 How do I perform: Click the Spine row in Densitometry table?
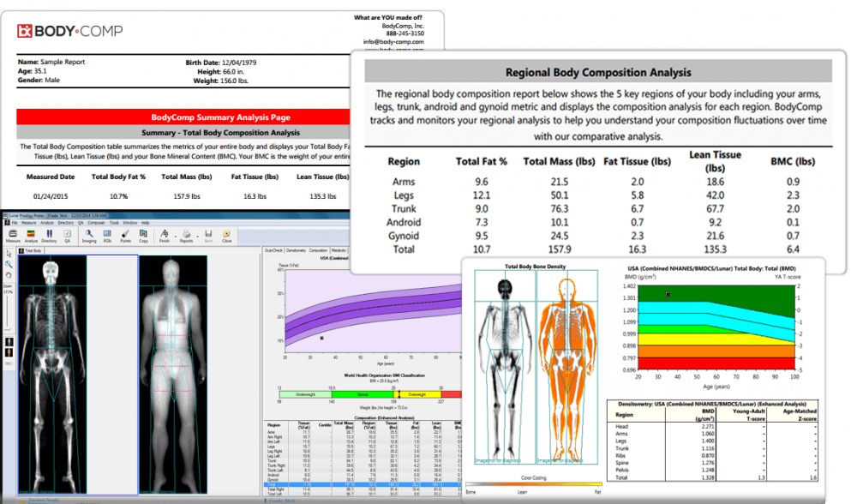(713, 463)
